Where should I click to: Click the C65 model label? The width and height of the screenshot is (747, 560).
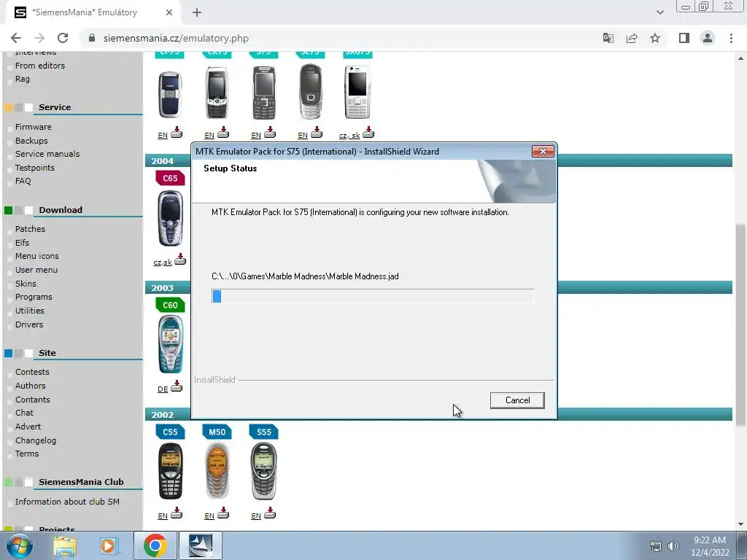pos(170,178)
